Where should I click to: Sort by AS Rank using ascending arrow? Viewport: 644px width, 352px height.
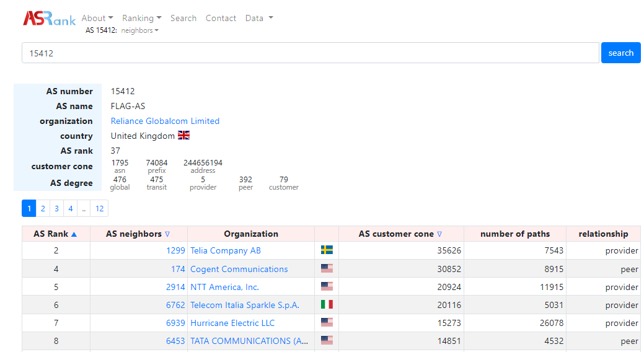click(x=74, y=234)
